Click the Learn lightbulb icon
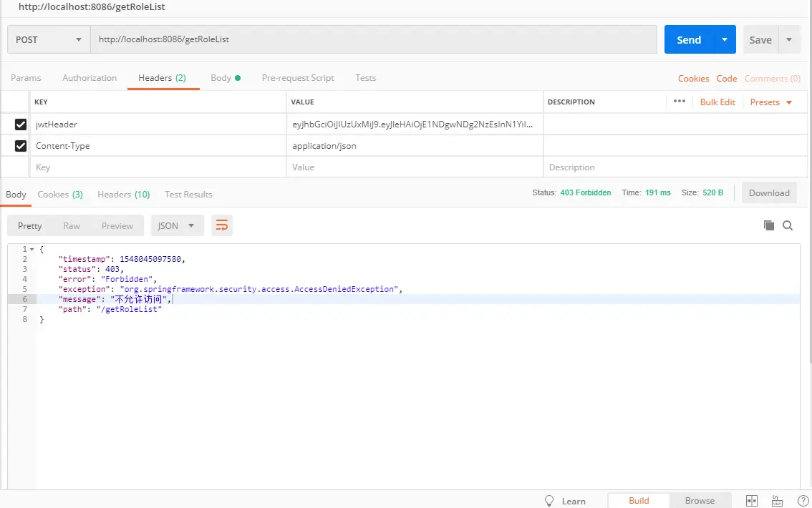Screen dimensions: 812x508 pyautogui.click(x=549, y=501)
